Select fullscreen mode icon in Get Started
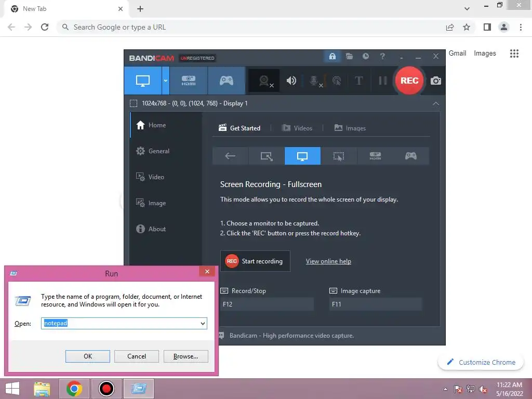 click(302, 156)
